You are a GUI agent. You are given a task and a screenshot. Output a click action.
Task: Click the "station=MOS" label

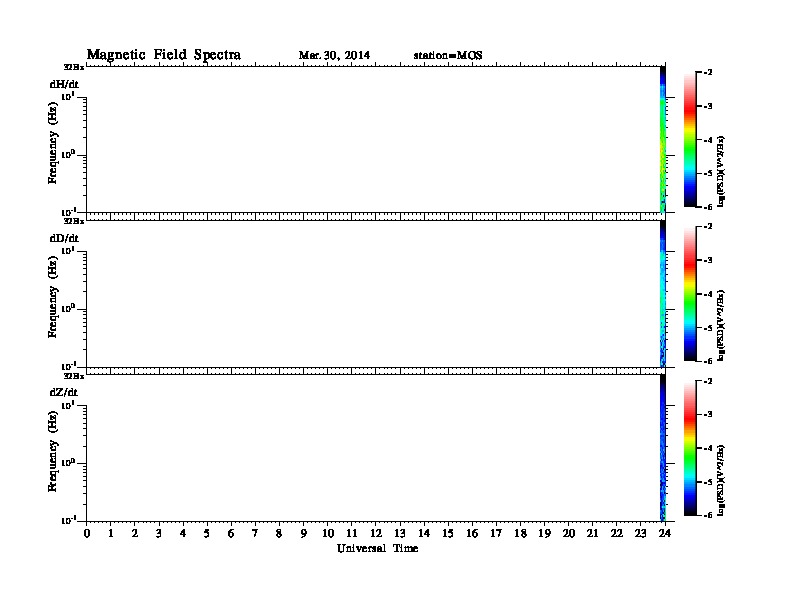(x=448, y=55)
